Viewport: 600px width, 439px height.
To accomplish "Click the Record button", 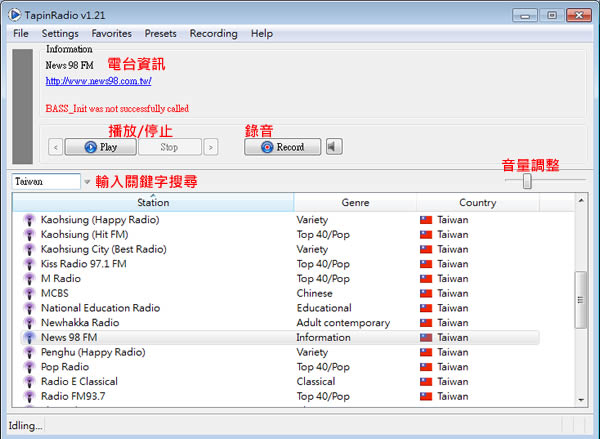I will pos(282,147).
